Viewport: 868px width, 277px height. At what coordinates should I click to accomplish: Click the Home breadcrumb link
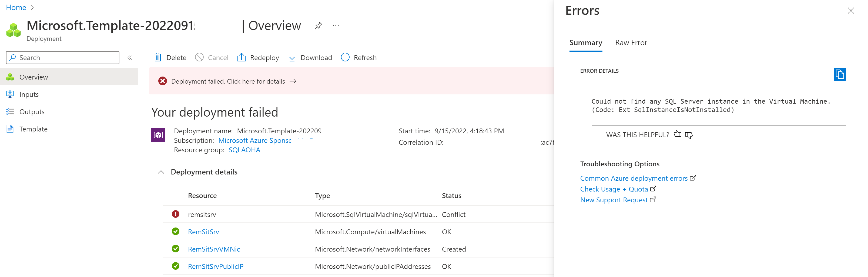click(16, 7)
